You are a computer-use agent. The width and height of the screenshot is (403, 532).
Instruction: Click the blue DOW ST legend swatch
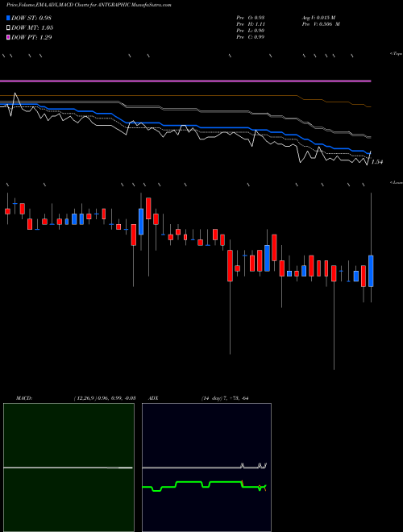[x=8, y=18]
